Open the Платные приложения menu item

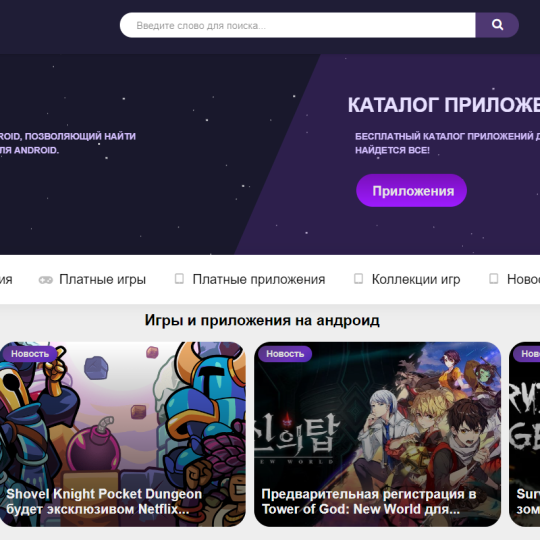point(259,279)
